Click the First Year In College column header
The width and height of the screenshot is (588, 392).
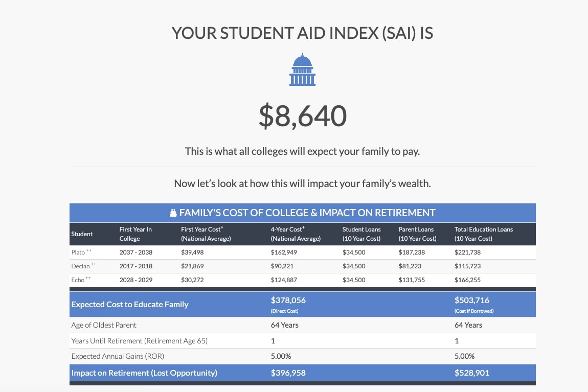tap(135, 234)
